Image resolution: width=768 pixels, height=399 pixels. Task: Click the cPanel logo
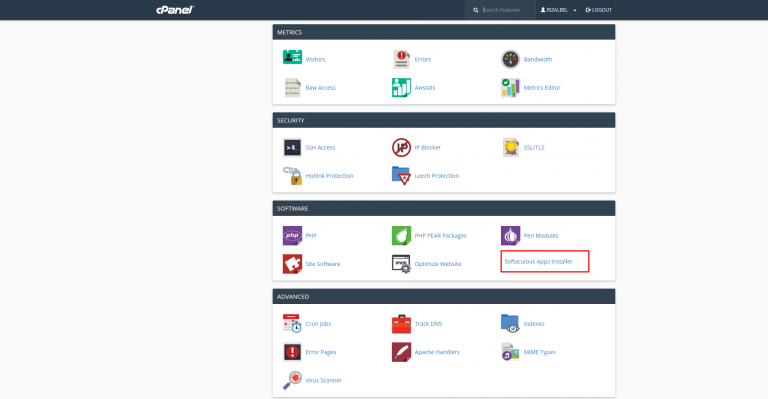175,10
